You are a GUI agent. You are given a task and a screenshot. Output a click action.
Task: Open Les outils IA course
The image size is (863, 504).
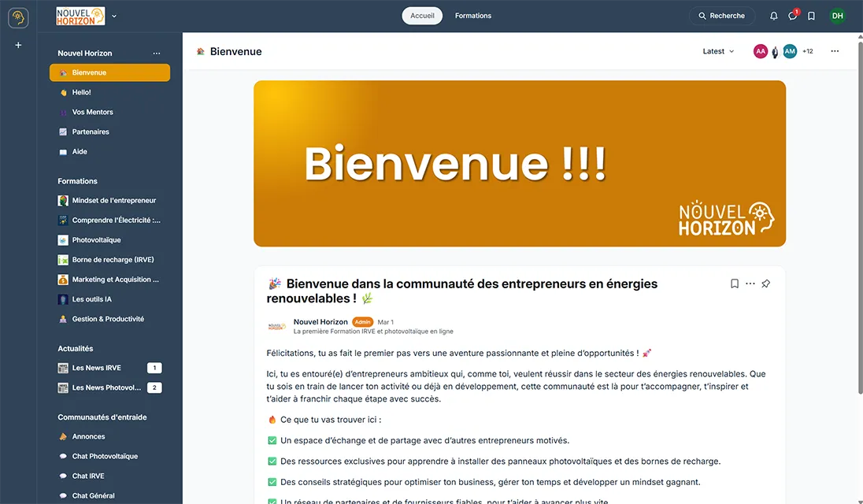pos(109,299)
